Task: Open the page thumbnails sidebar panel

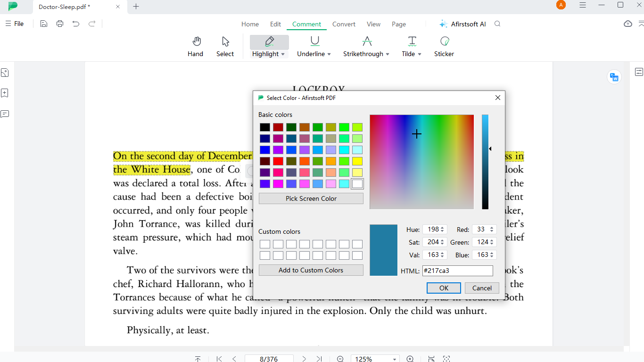Action: [x=5, y=73]
